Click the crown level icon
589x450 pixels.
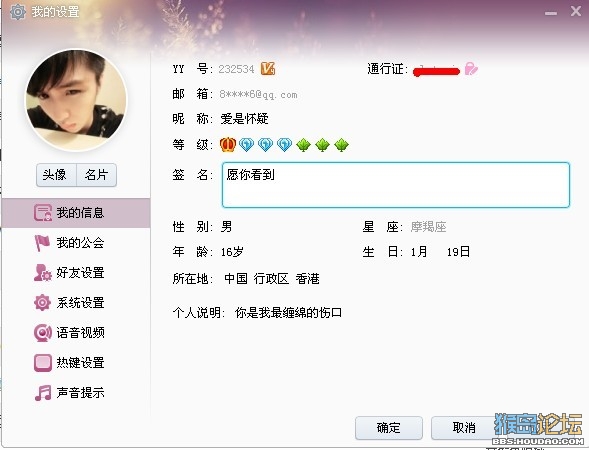(x=228, y=145)
